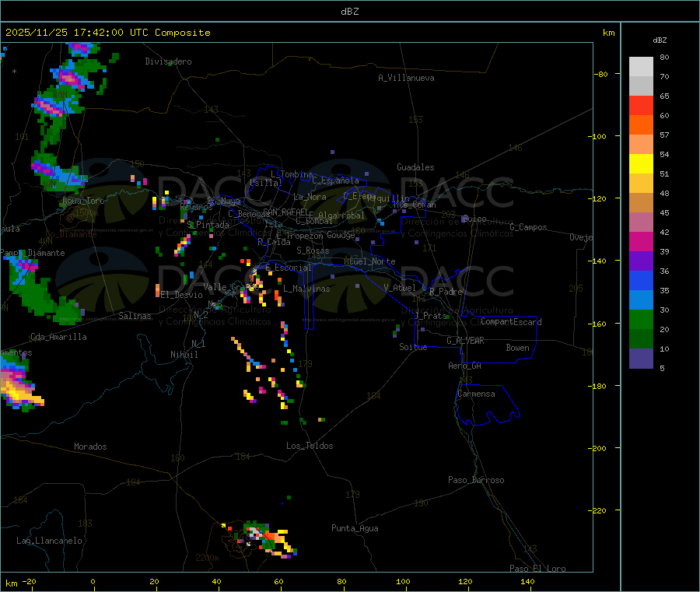
Task: Click the 'Cda_Amarilla' label
Action: pyautogui.click(x=58, y=337)
